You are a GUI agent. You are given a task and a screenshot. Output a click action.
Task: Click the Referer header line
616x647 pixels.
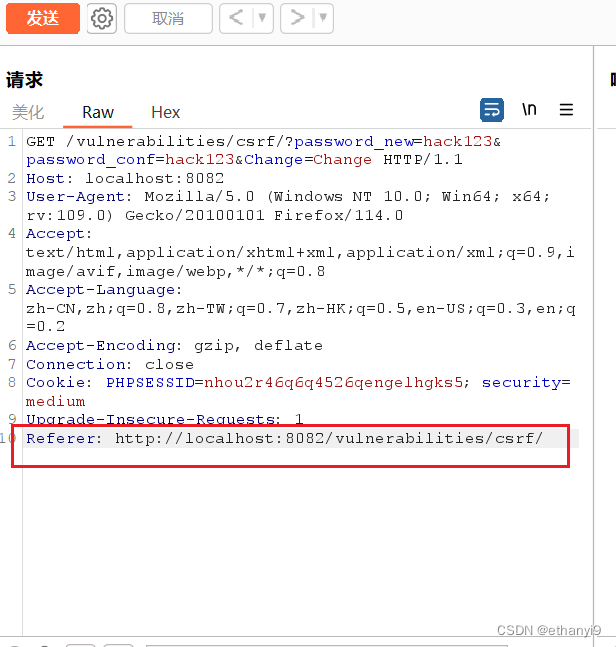[284, 438]
